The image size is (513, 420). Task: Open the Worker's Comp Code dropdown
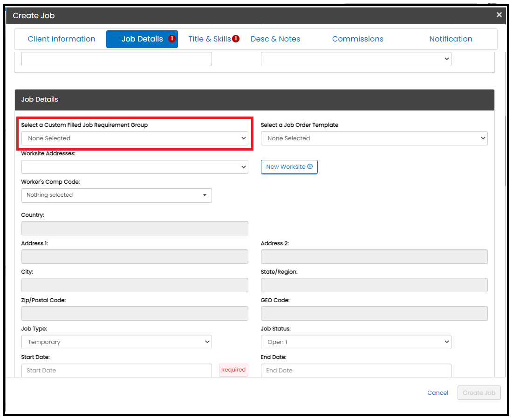coord(116,195)
